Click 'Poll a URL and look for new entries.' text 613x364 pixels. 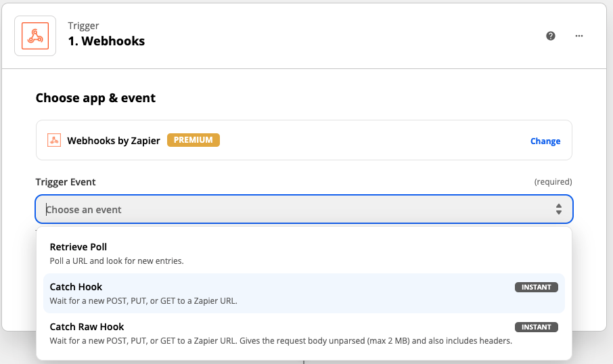pyautogui.click(x=116, y=260)
